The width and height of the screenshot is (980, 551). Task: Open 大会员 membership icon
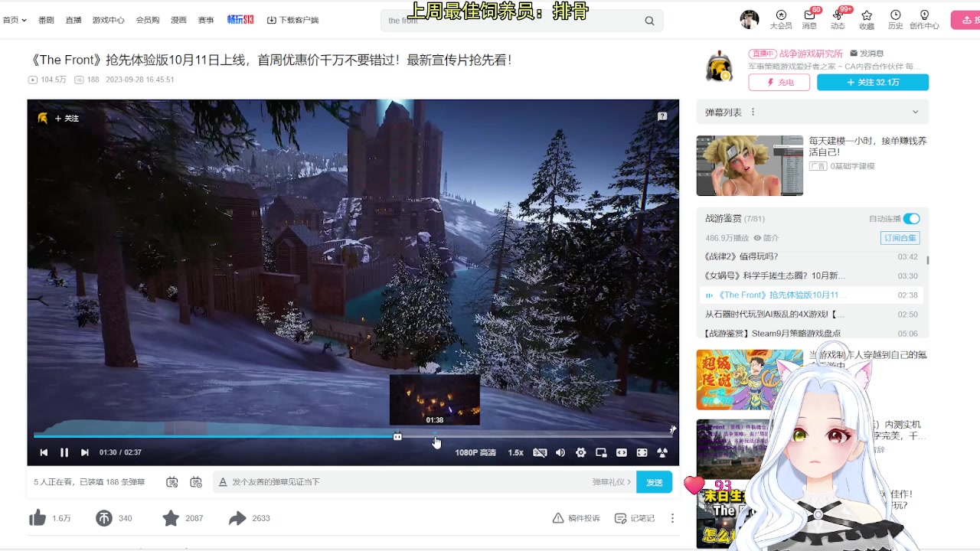pos(781,20)
